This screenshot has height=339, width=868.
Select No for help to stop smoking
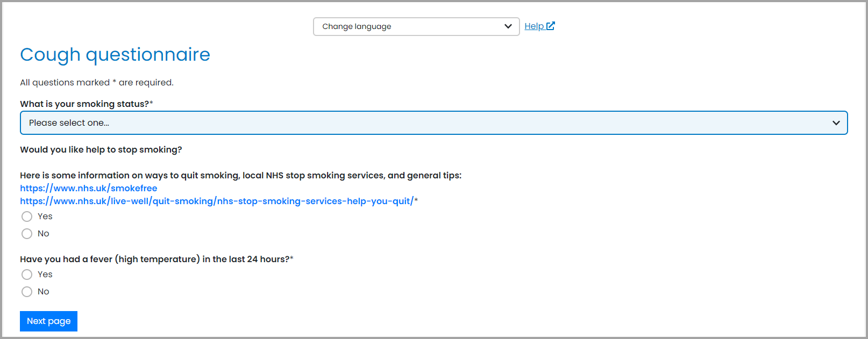coord(27,234)
